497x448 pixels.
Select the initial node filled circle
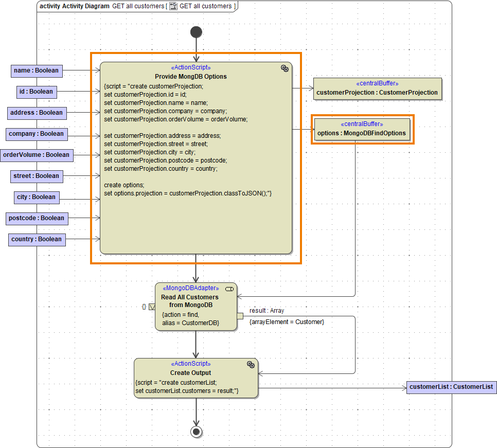click(196, 31)
